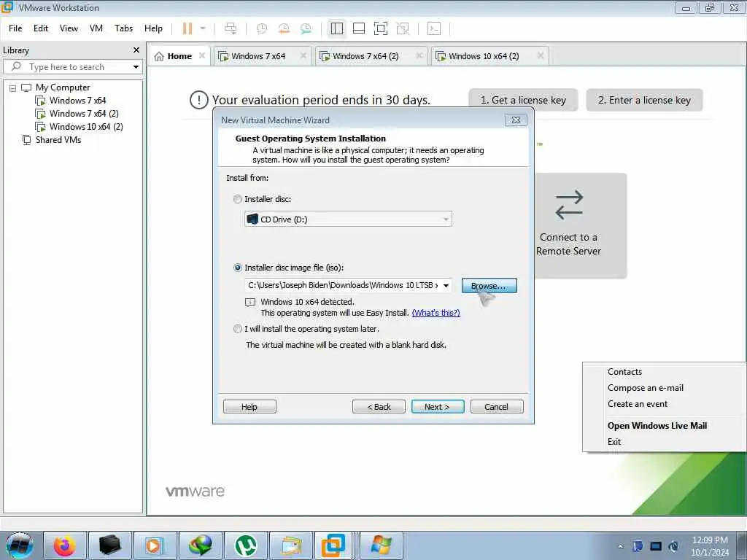Show hidden tray icons arrow
The image size is (747, 560).
click(620, 546)
